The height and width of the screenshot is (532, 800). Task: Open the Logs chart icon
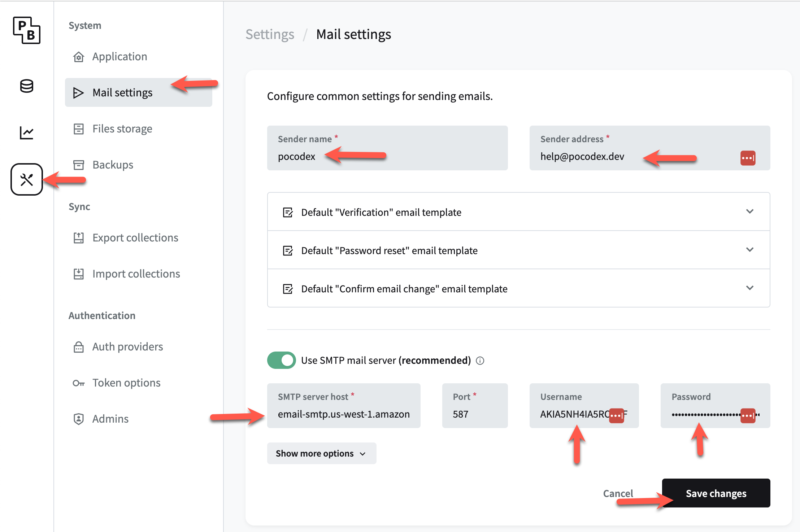pos(27,133)
